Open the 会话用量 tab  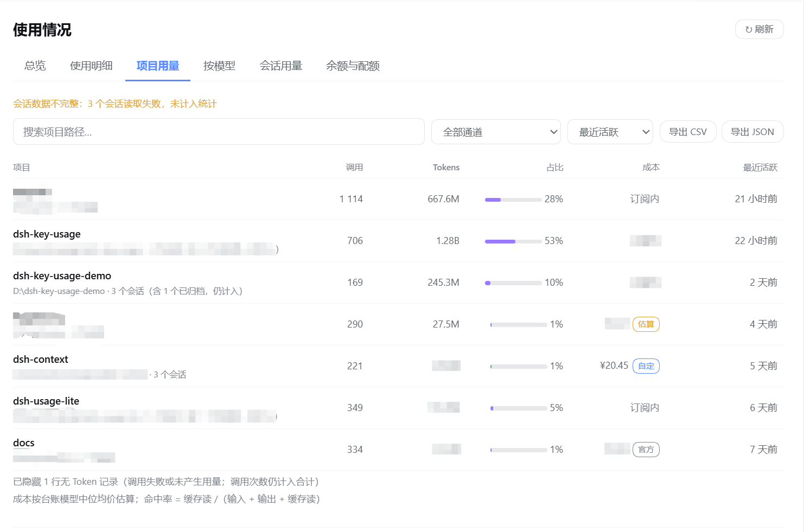click(280, 66)
